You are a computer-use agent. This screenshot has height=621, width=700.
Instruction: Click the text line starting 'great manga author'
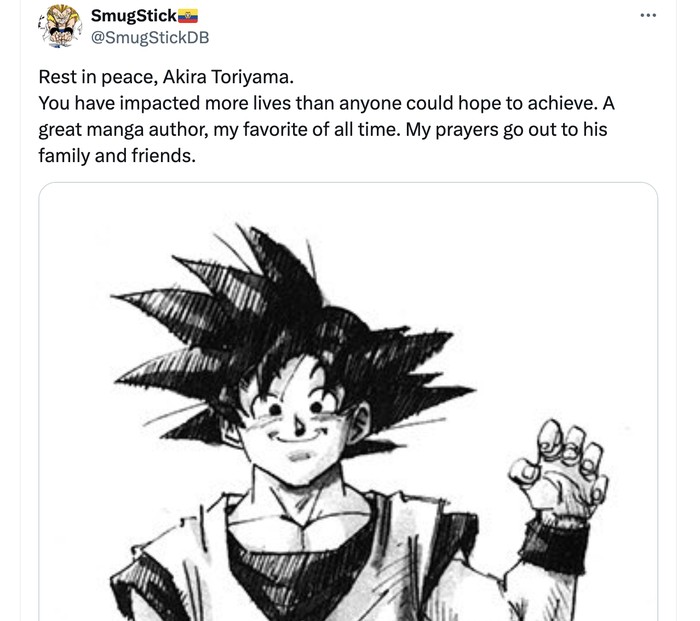323,129
